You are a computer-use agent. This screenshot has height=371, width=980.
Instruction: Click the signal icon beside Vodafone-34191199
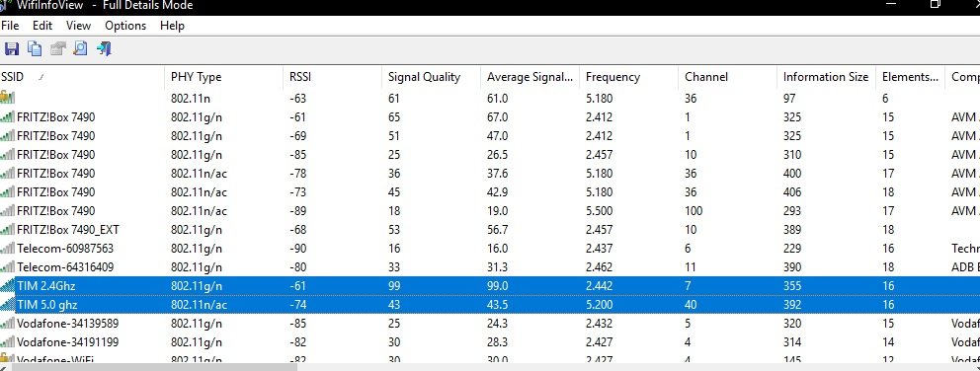(x=8, y=341)
